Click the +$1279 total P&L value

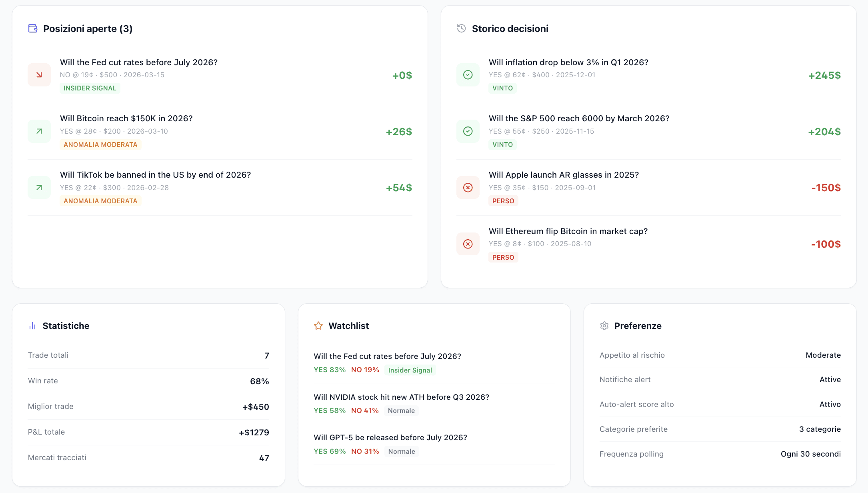click(254, 432)
